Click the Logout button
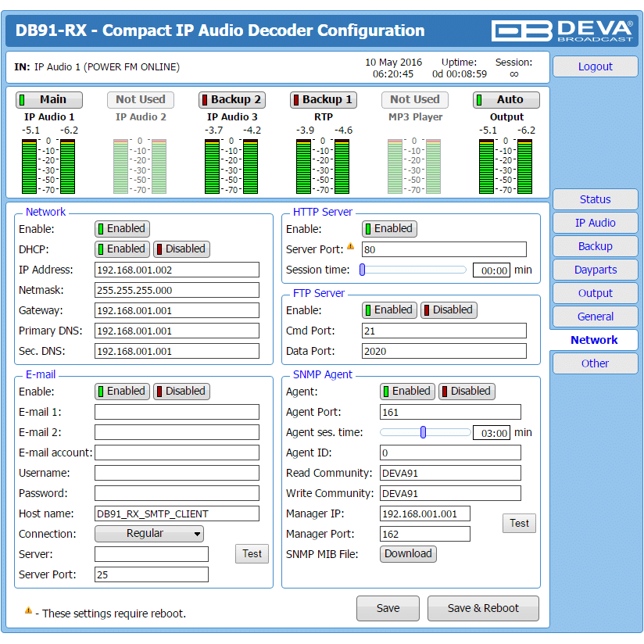 point(595,66)
